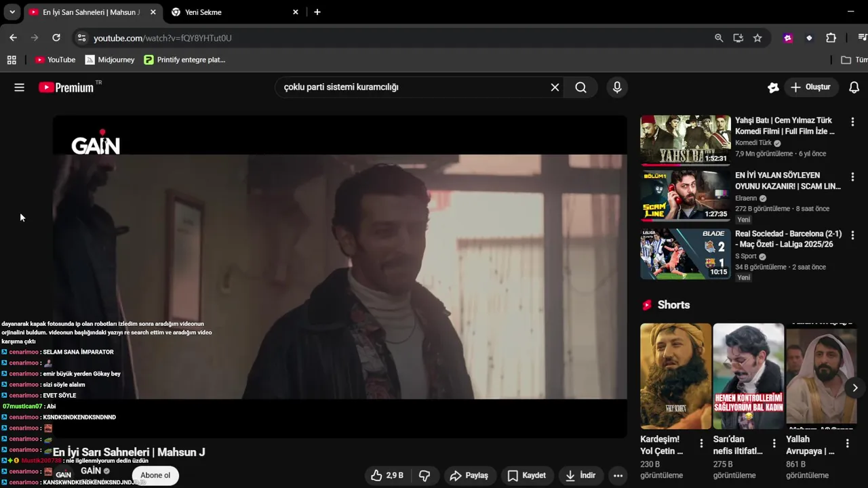The height and width of the screenshot is (488, 868).
Task: Open the purple extension icon in toolbar
Action: click(x=788, y=38)
